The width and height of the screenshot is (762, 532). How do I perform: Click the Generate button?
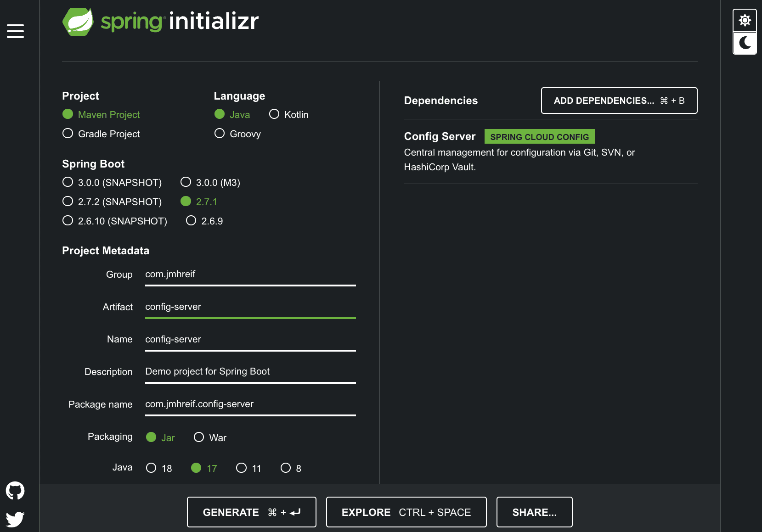[x=252, y=512]
